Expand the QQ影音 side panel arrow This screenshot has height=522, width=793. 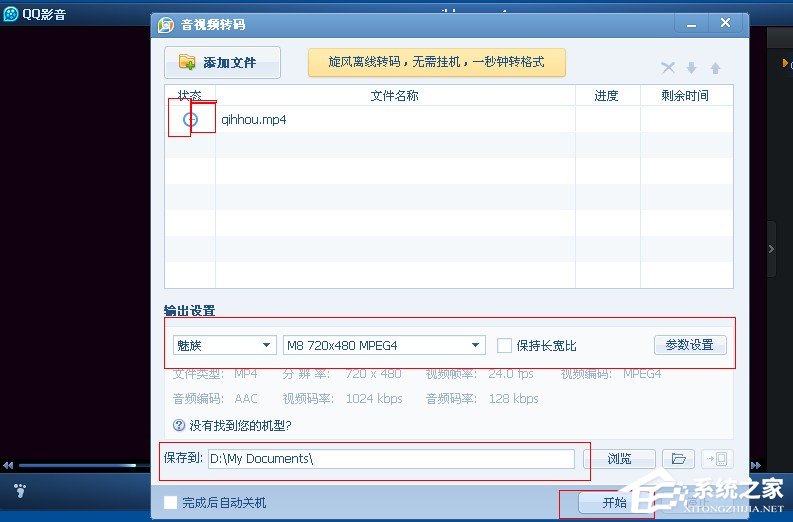tap(771, 249)
